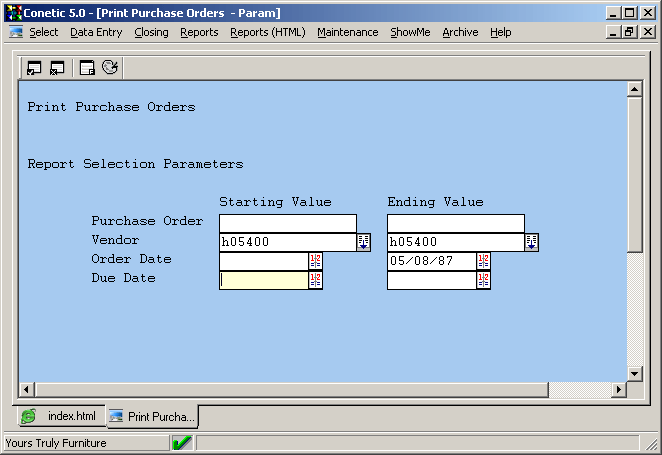Open calendar picker for ending Due Date
The height and width of the screenshot is (455, 662).
pyautogui.click(x=484, y=280)
